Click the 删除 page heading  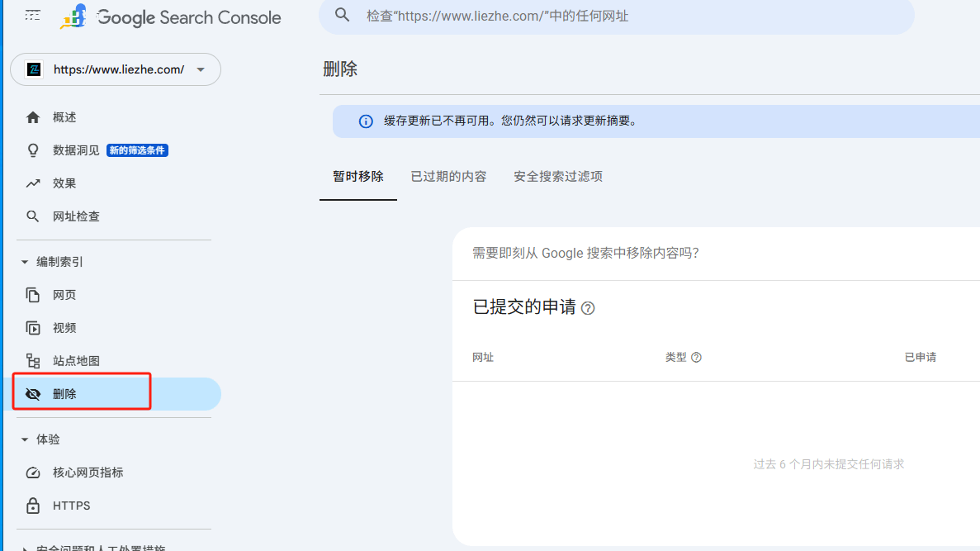click(340, 69)
